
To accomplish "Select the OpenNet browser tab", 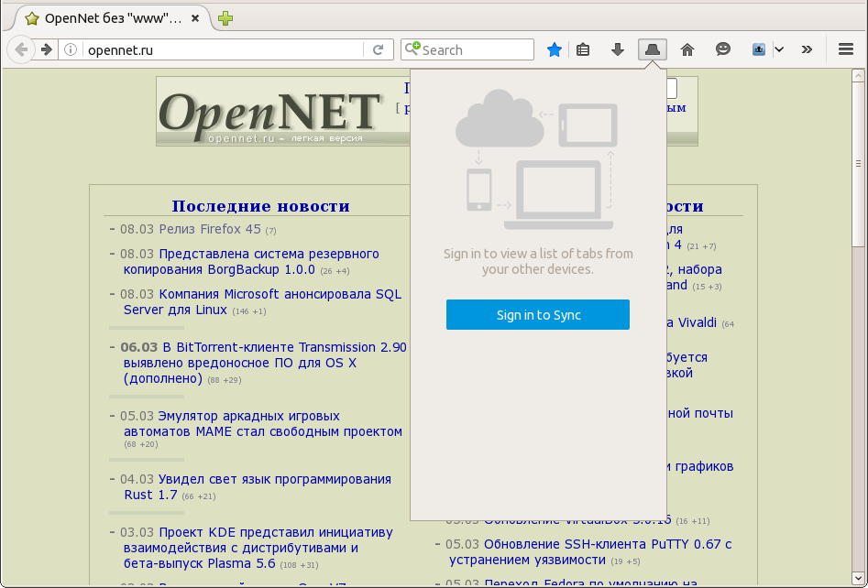I will (108, 18).
